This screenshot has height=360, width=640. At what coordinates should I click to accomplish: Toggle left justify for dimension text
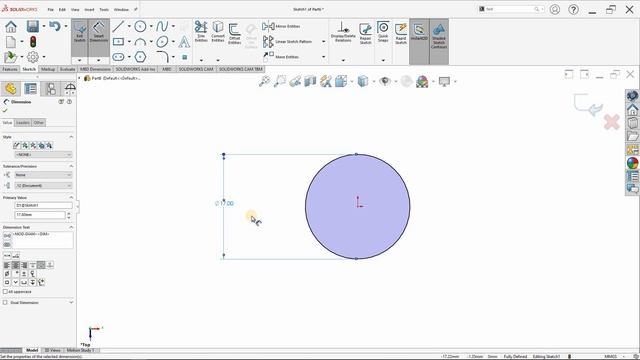coord(7,265)
